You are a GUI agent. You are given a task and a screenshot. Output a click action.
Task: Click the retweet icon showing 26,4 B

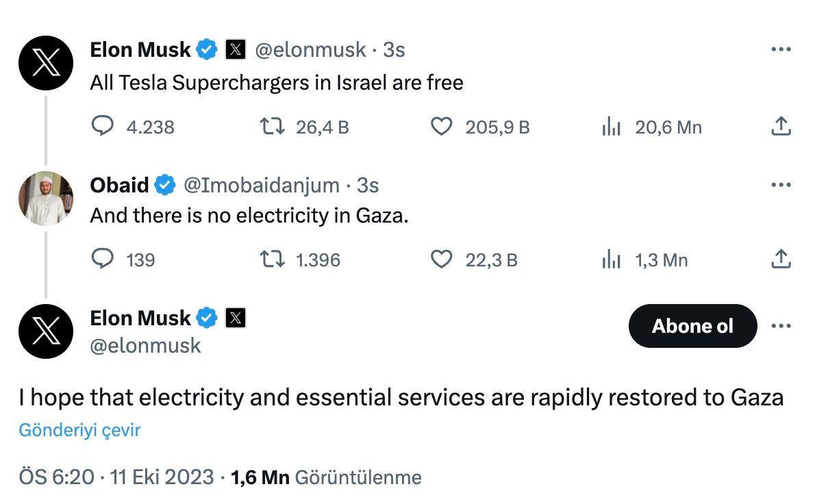[x=274, y=127]
